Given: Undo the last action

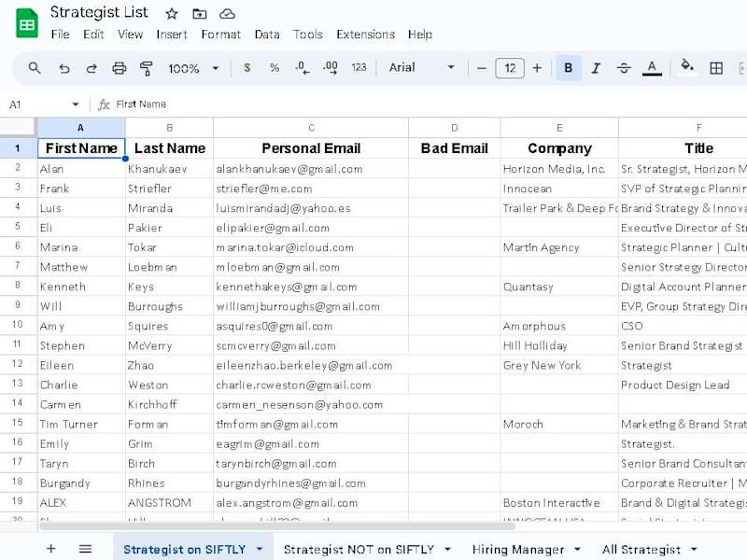Looking at the screenshot, I should tap(63, 68).
